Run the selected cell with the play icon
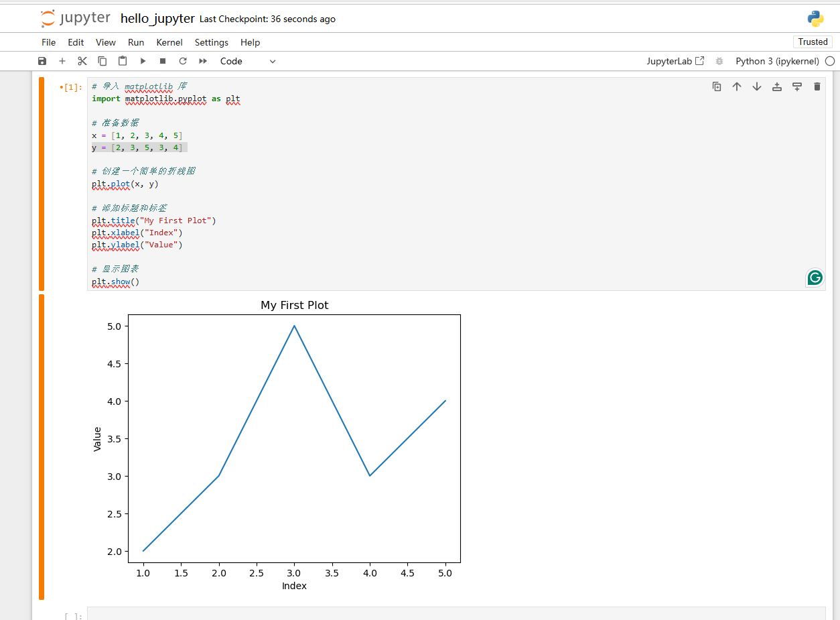 [143, 61]
